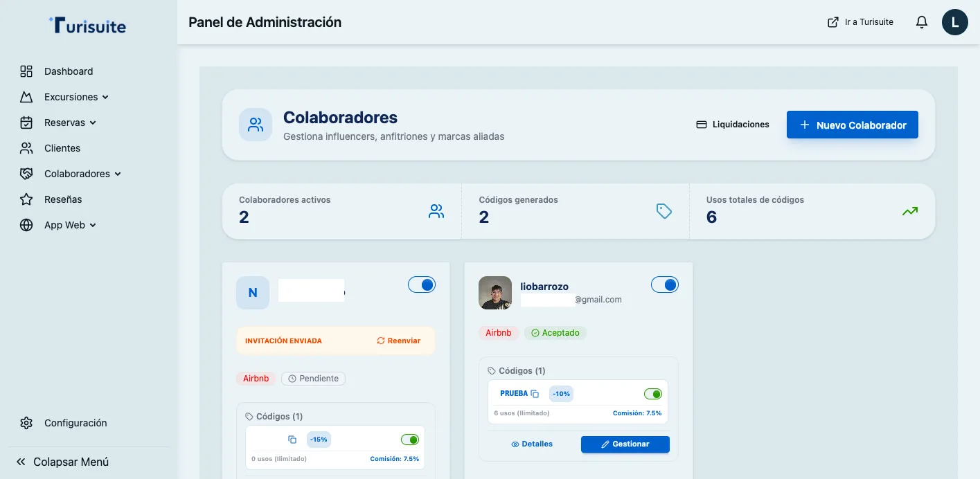Click the INVITACIÓN ENVIADA label
980x479 pixels.
[284, 341]
